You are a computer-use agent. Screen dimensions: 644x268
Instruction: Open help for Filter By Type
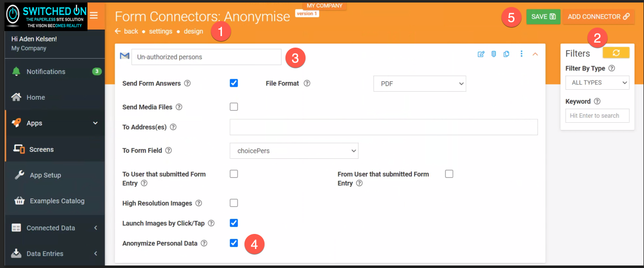pos(611,69)
